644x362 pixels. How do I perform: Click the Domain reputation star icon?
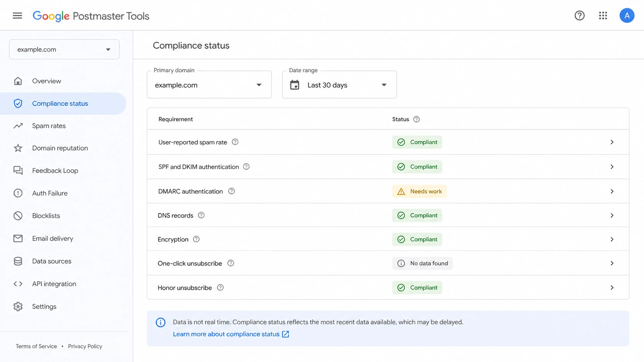coord(18,148)
